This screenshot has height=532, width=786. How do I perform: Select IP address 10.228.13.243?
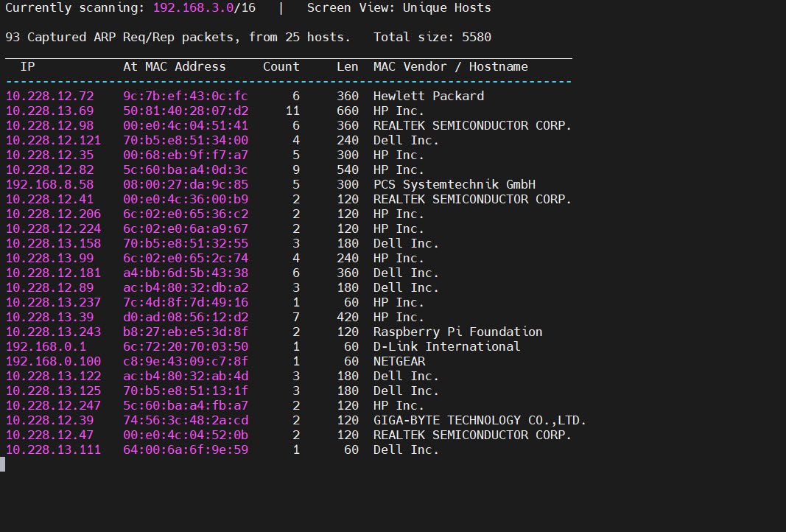coord(53,332)
